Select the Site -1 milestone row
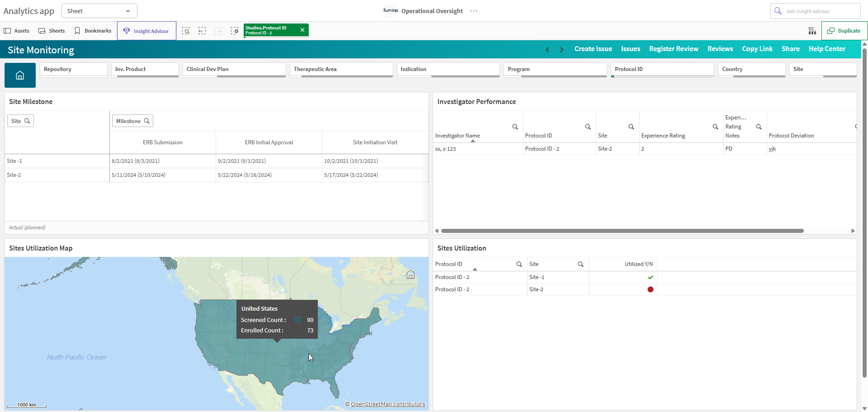Screen dimensions: 868x412 click(57, 161)
